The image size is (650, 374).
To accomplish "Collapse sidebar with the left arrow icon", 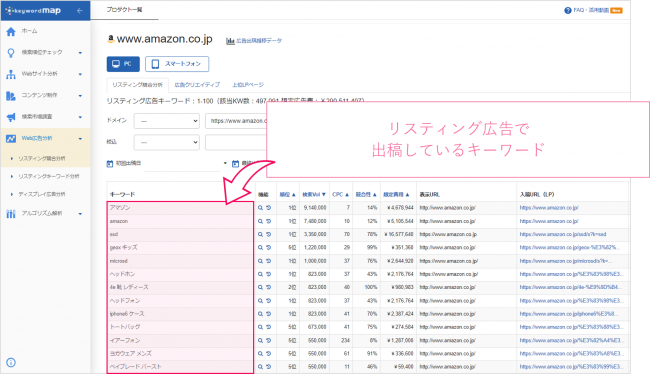I will (x=80, y=11).
